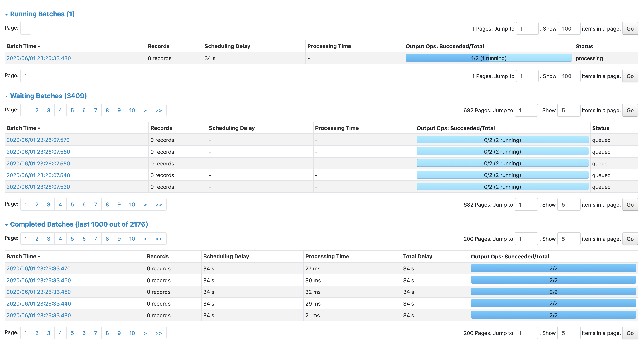Click the 1/2 (1 running) progress bar
644x344 pixels.
(x=488, y=58)
